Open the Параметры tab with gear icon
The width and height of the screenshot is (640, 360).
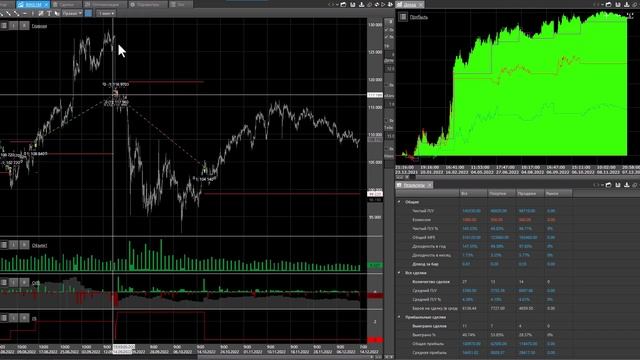147,4
